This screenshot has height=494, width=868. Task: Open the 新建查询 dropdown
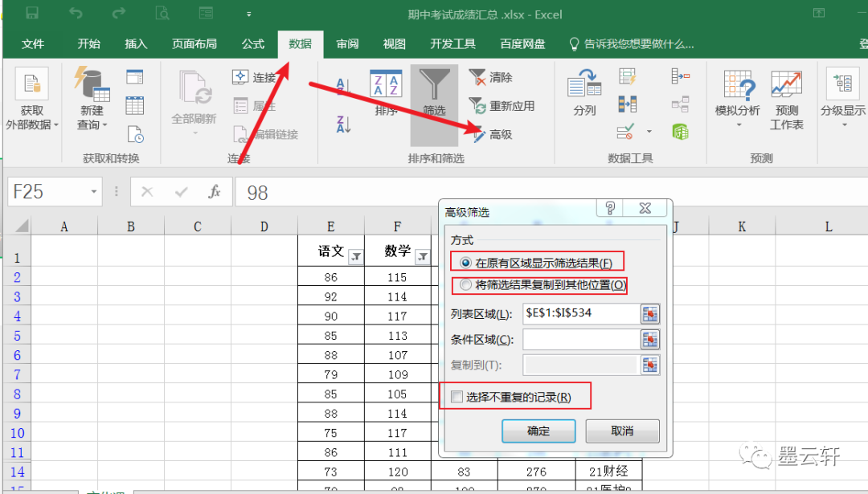pyautogui.click(x=92, y=100)
